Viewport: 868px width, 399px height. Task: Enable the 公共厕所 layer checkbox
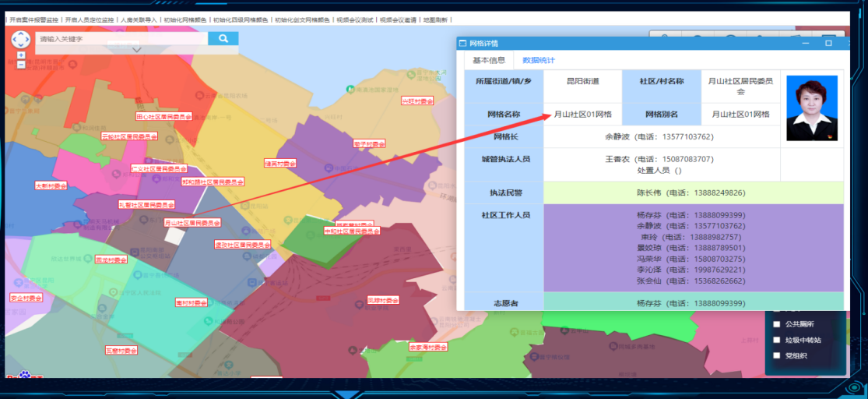coord(776,324)
